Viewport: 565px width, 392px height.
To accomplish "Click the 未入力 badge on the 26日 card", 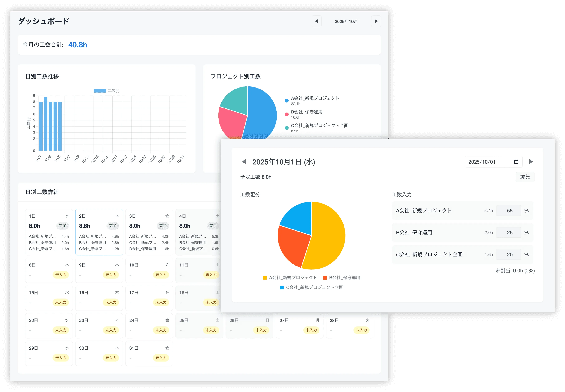I will coord(261,330).
